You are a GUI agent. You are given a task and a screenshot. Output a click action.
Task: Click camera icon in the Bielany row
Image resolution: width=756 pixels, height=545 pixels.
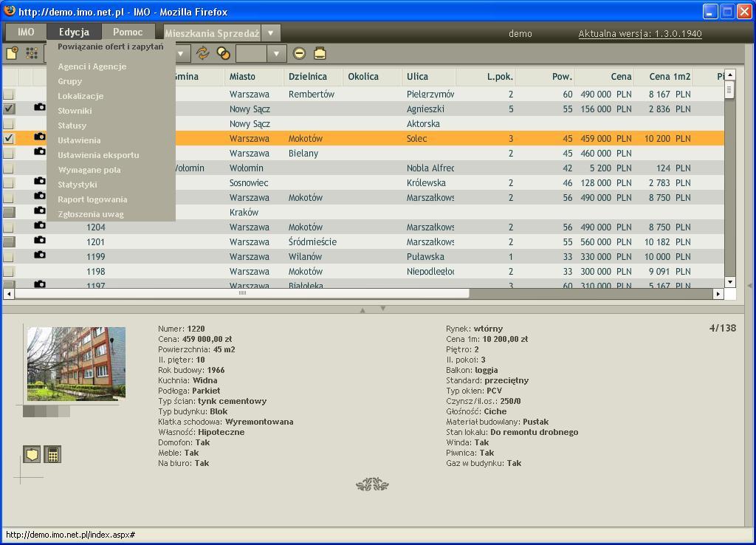40,151
